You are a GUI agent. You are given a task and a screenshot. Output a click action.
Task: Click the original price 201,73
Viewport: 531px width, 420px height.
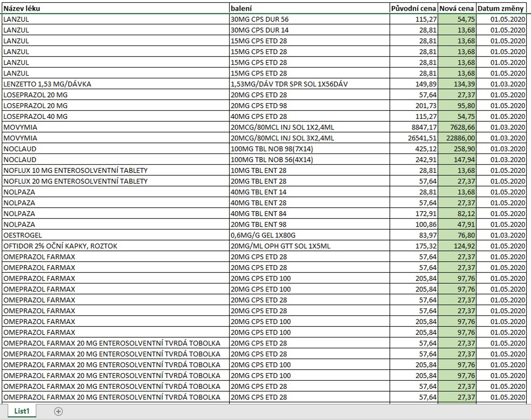coord(414,106)
